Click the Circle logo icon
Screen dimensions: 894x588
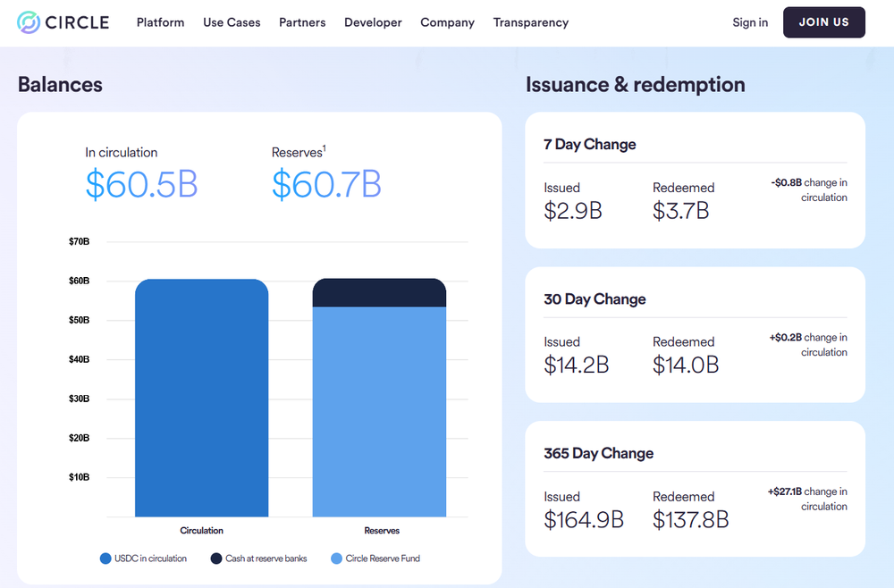tap(29, 22)
